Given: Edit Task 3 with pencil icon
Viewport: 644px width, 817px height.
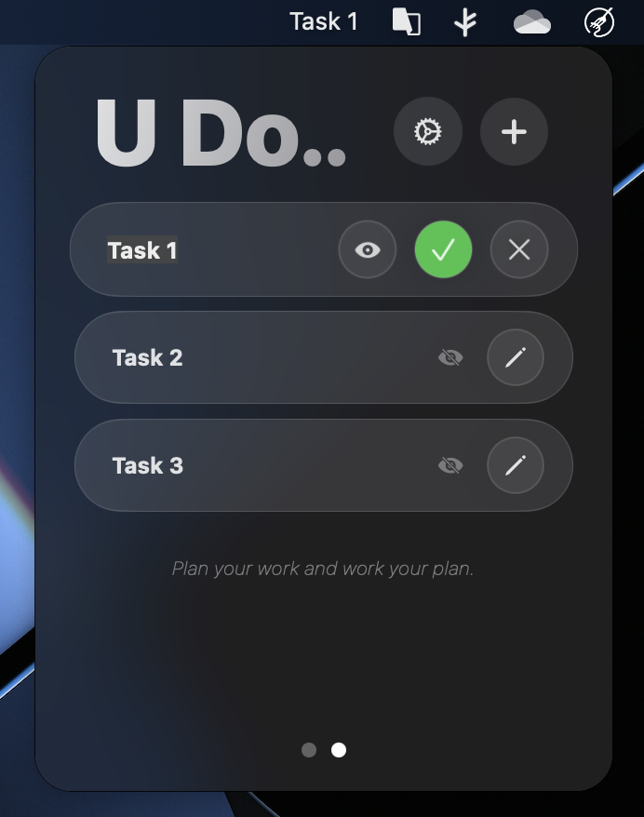Looking at the screenshot, I should tap(516, 465).
